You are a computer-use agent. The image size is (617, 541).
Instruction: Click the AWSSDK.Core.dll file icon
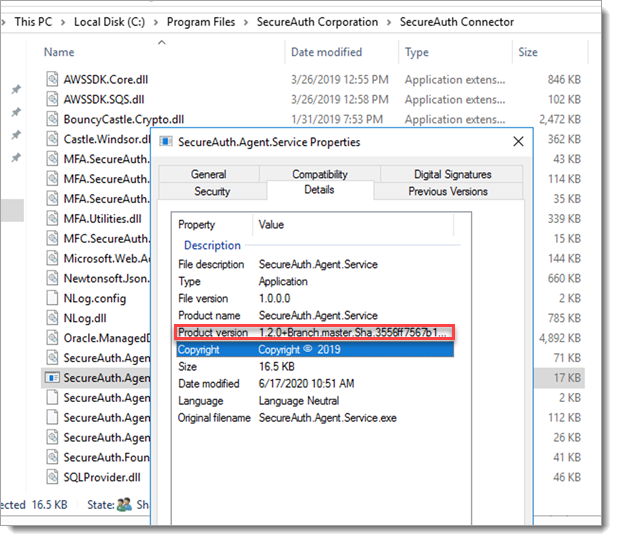(x=53, y=79)
